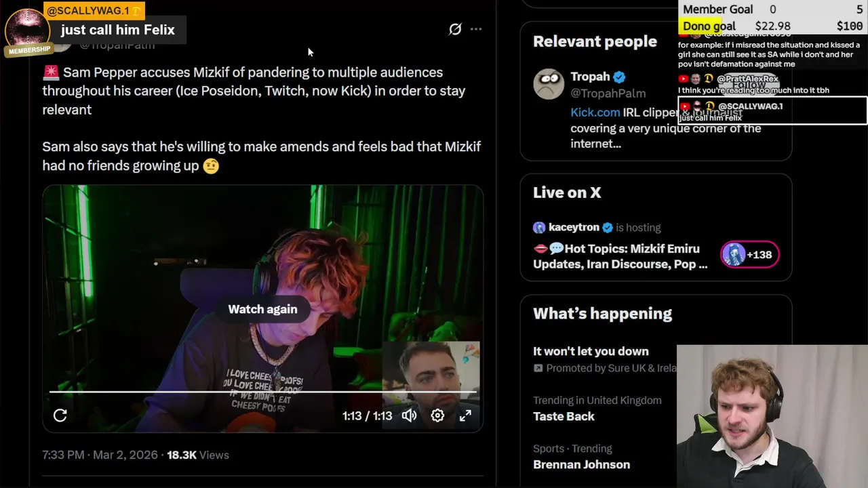Image resolution: width=868 pixels, height=488 pixels.
Task: Click Tropah's verified badge
Action: coord(619,77)
